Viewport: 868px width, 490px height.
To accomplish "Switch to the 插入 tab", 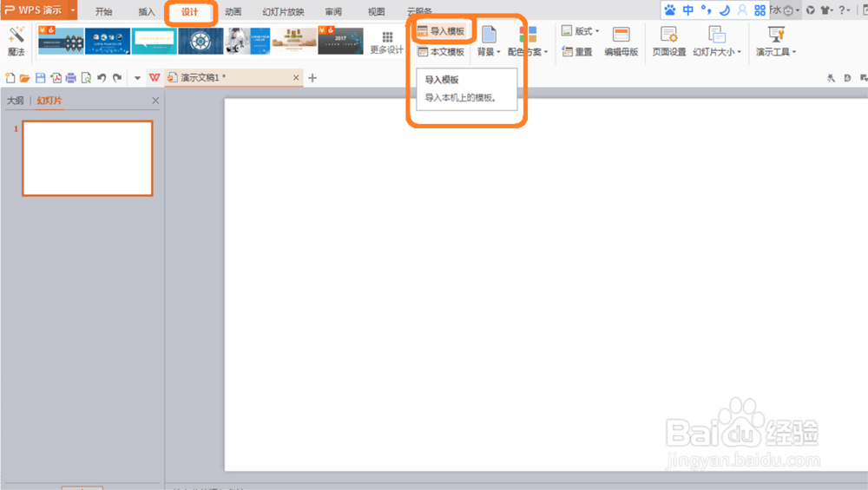I will 147,11.
